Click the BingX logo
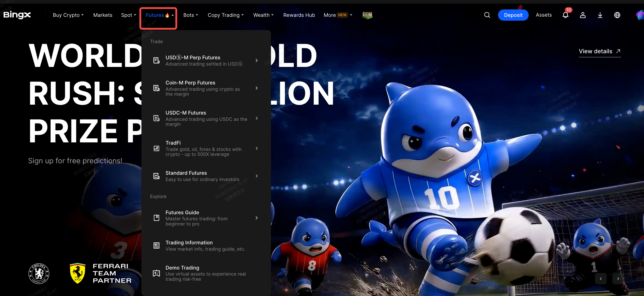 [17, 15]
